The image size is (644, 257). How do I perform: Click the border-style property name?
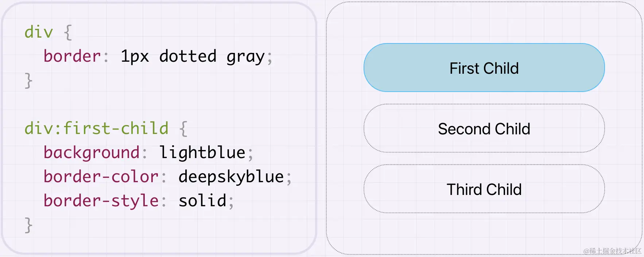coord(101,201)
